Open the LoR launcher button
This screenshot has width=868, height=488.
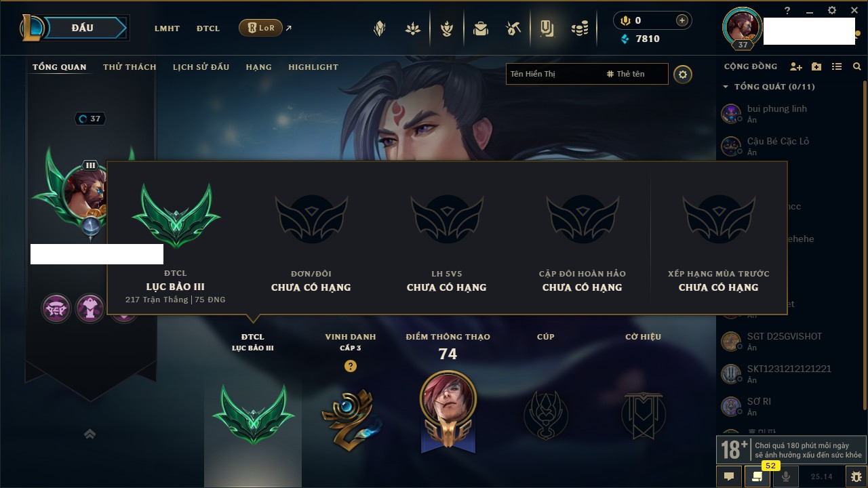coord(261,28)
